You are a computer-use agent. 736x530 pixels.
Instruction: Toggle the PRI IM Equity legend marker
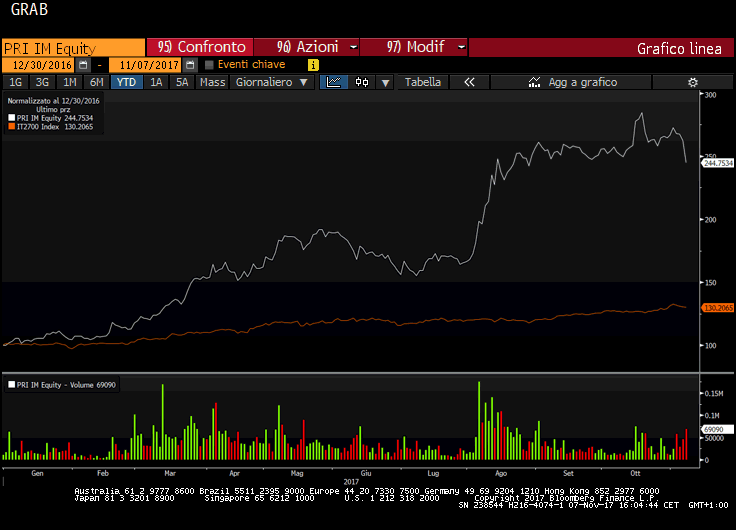tap(10, 118)
